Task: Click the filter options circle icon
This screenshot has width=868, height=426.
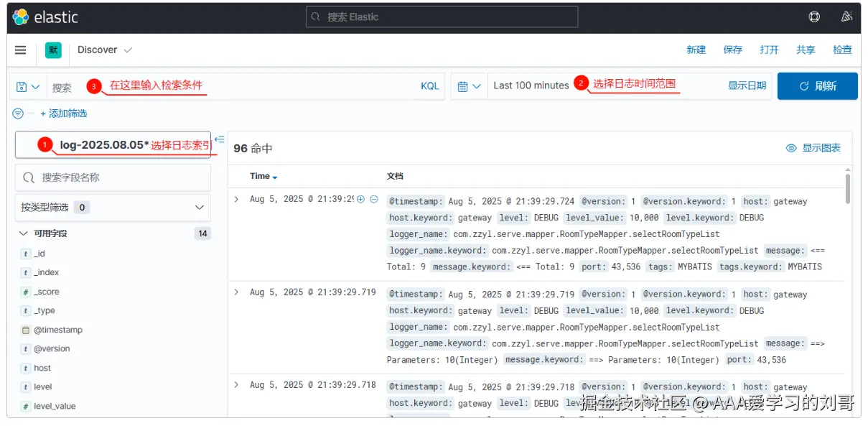Action: coord(18,114)
